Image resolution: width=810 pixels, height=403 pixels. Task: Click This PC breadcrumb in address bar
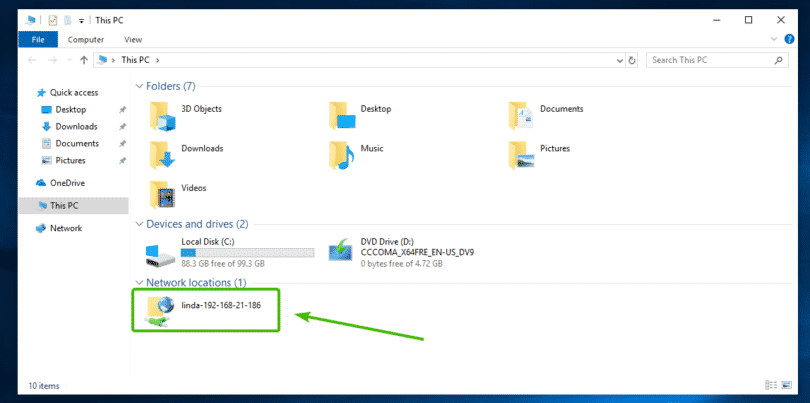pos(135,60)
